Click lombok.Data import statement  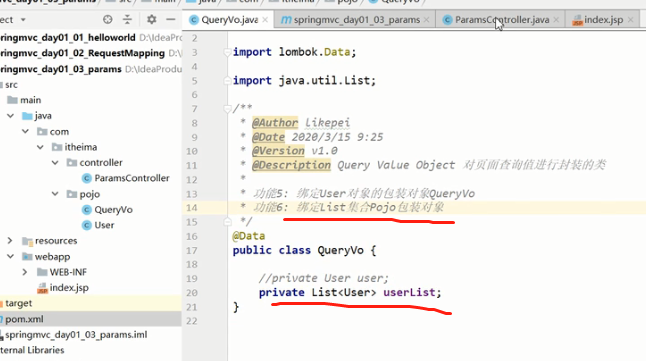pyautogui.click(x=294, y=52)
